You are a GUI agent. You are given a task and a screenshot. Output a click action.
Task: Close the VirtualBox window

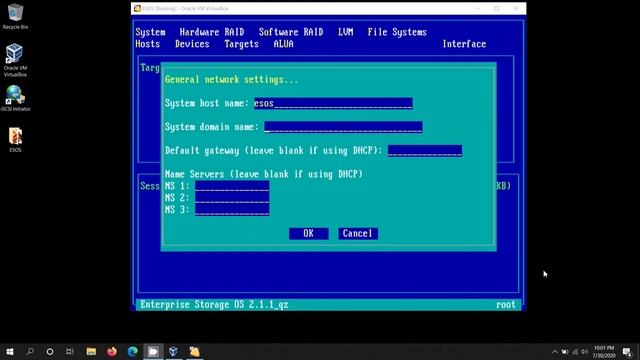516,9
